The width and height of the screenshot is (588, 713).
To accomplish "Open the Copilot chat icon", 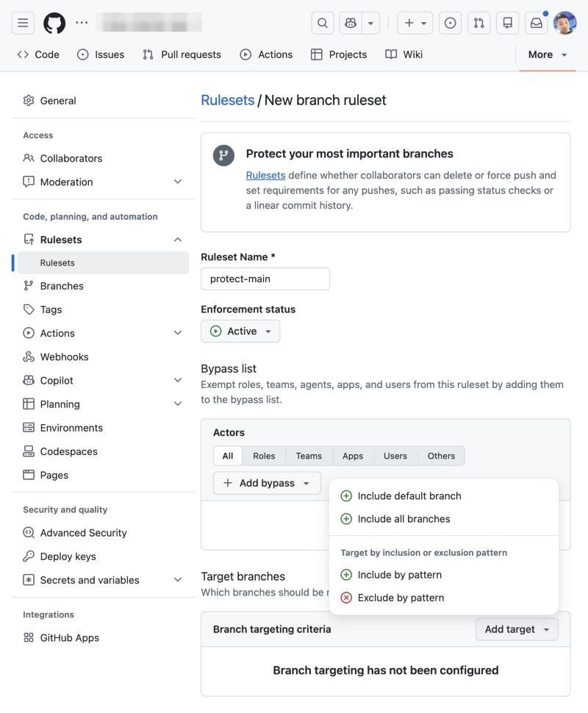I will pyautogui.click(x=351, y=23).
